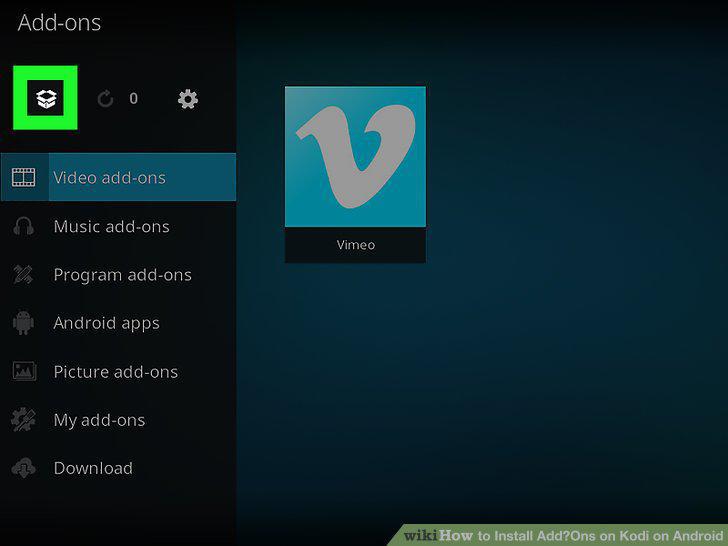
Task: Click the Download cloud icon
Action: coord(23,468)
